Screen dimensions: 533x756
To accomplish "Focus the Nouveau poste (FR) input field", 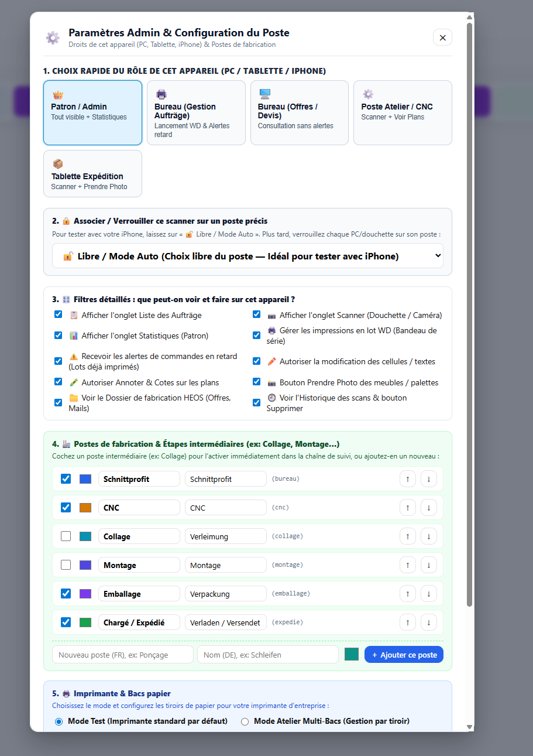I will (123, 655).
